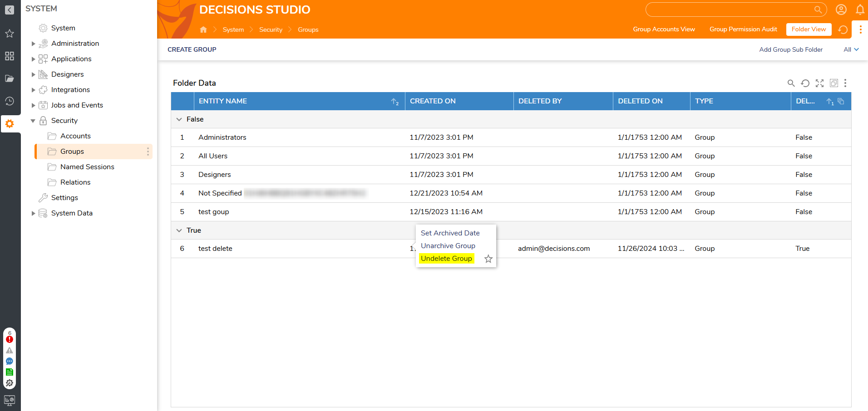
Task: Sort by ENTITY NAME column header
Action: [x=299, y=101]
